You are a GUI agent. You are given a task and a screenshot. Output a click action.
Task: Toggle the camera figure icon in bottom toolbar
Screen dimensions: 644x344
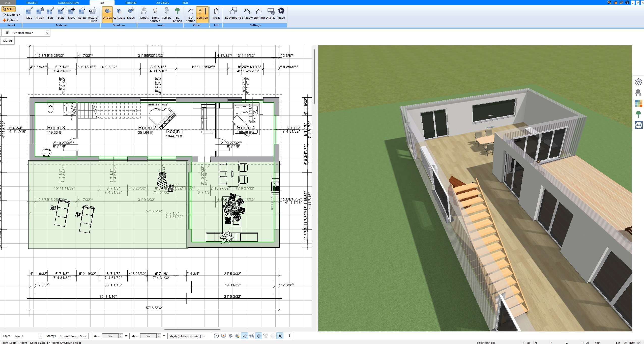230,336
